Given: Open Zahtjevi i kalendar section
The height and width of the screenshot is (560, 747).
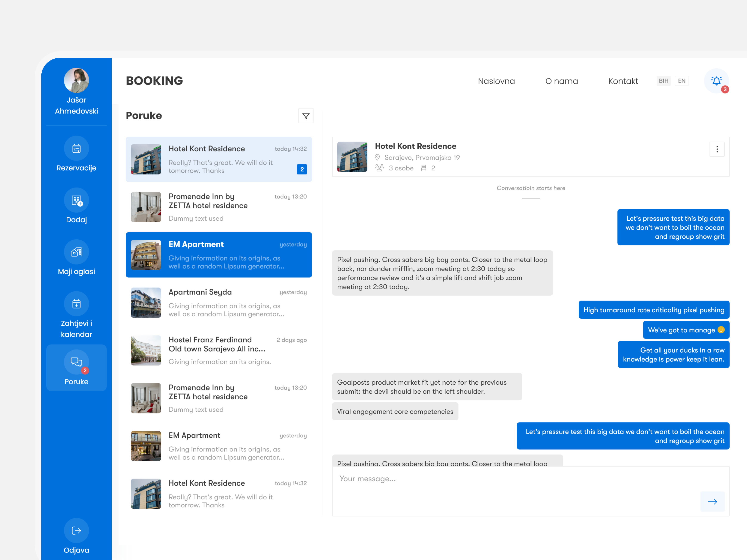Looking at the screenshot, I should pyautogui.click(x=76, y=304).
